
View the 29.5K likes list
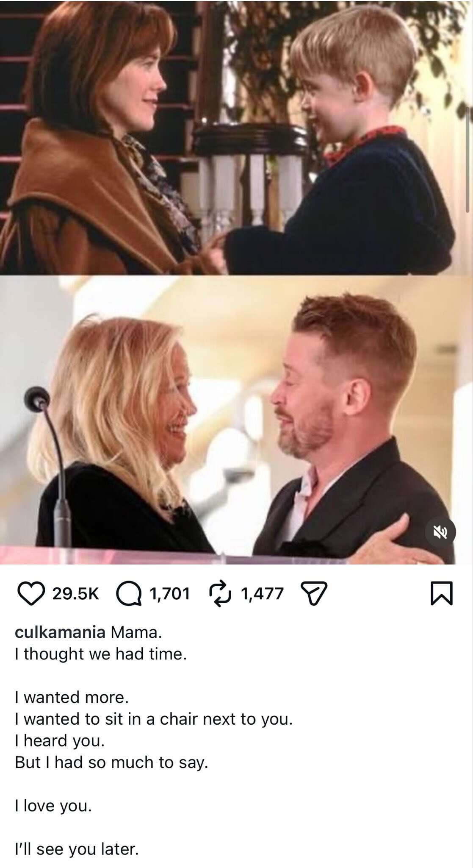click(76, 594)
